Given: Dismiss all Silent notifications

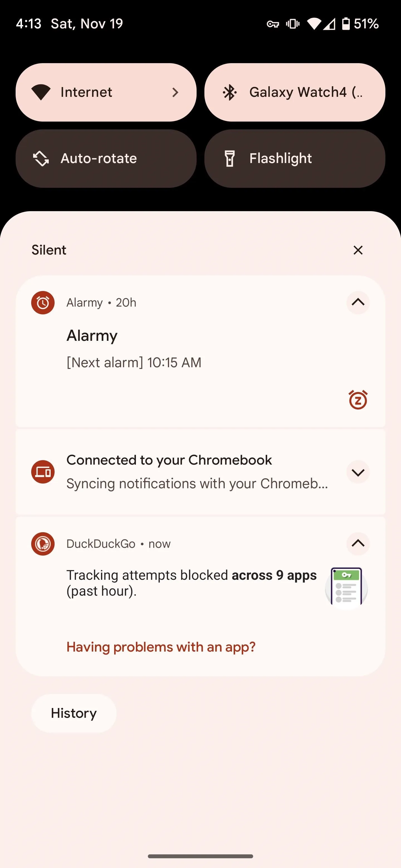Looking at the screenshot, I should (x=358, y=250).
